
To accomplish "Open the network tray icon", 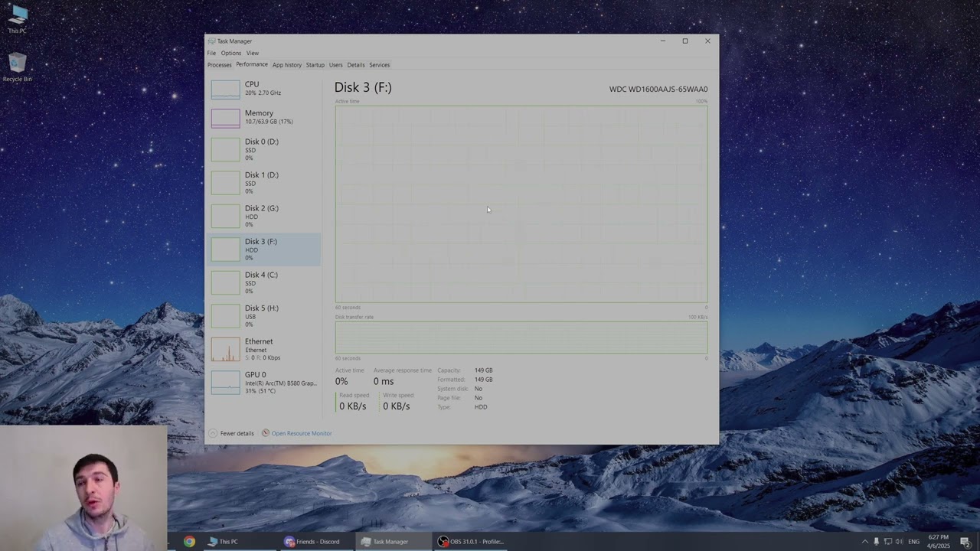I will pyautogui.click(x=888, y=542).
